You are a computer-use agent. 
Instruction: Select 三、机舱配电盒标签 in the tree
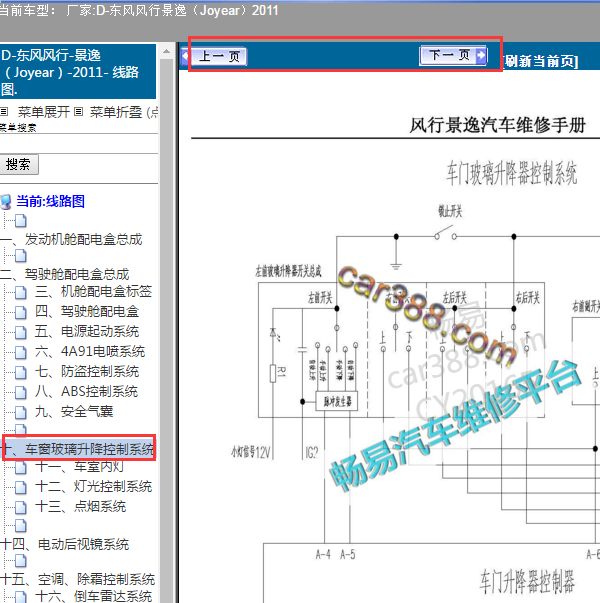coord(93,292)
